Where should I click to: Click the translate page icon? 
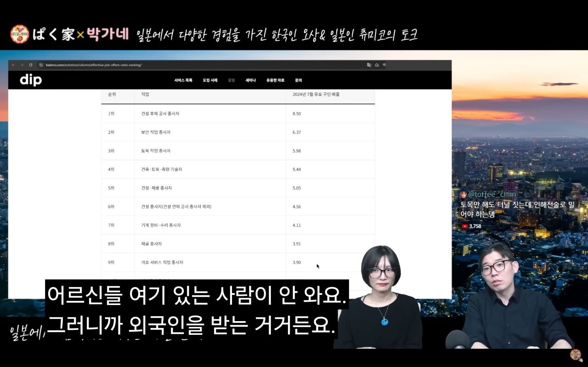tap(369, 65)
